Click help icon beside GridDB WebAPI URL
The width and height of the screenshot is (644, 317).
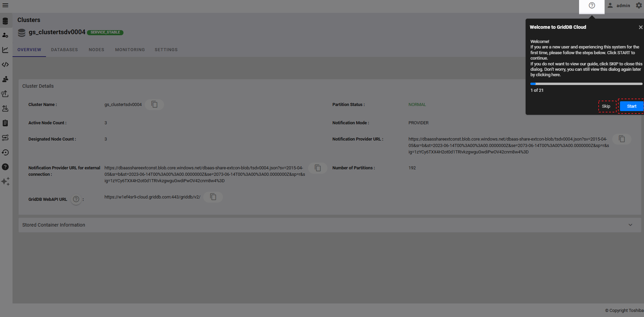click(76, 199)
